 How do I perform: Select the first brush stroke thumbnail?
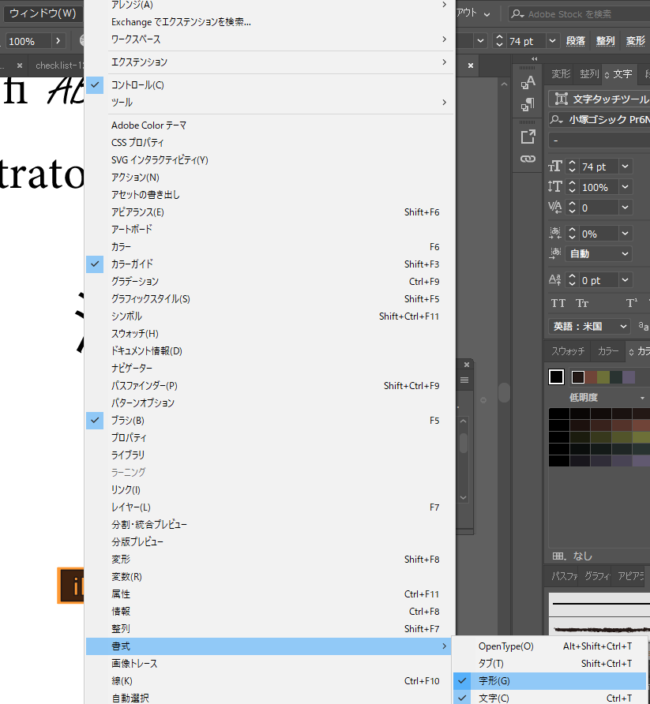coord(600,604)
